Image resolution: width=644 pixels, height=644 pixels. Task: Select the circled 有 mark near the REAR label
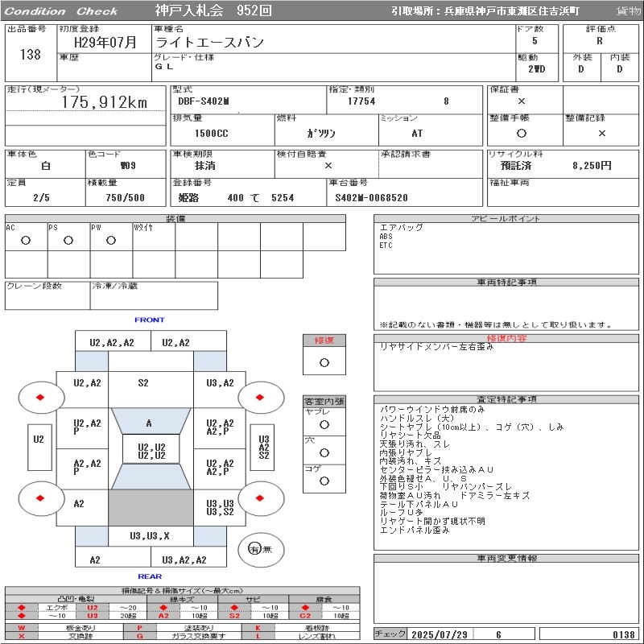click(254, 548)
